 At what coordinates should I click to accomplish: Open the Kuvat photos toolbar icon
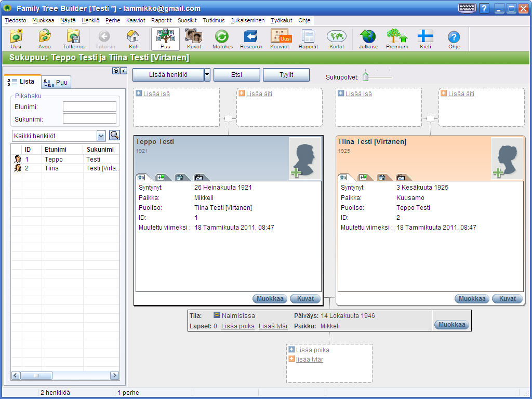pyautogui.click(x=194, y=39)
